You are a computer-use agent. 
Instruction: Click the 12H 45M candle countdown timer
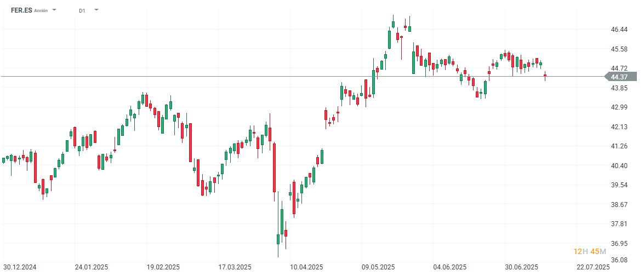(x=589, y=251)
